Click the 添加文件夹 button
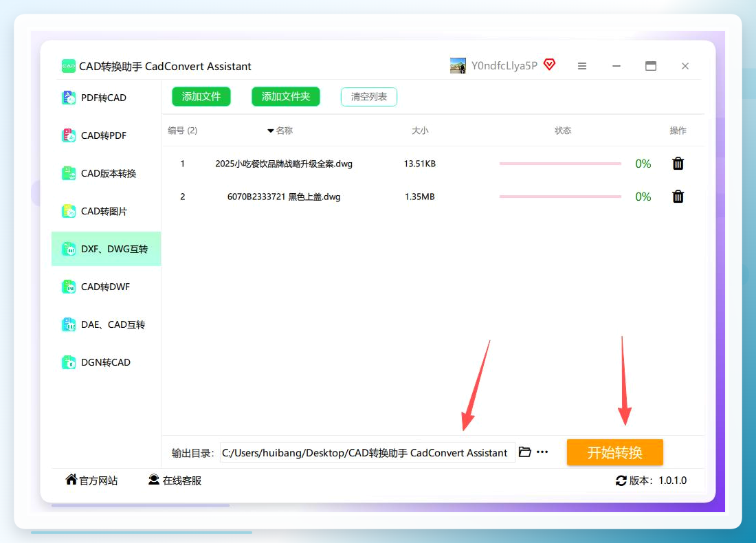This screenshot has height=543, width=756. [x=285, y=96]
